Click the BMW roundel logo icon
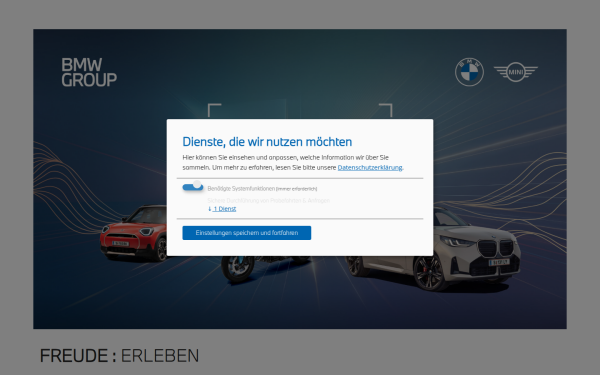The image size is (600, 375). click(469, 72)
